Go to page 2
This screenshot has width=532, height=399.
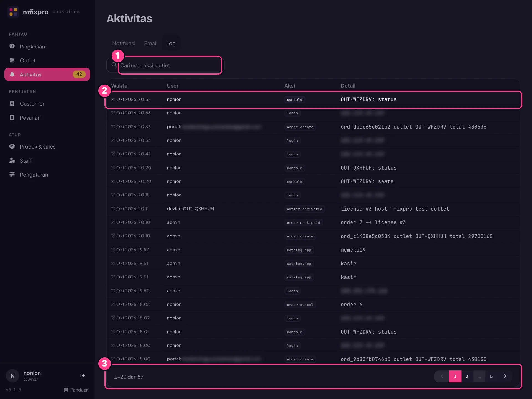point(467,376)
